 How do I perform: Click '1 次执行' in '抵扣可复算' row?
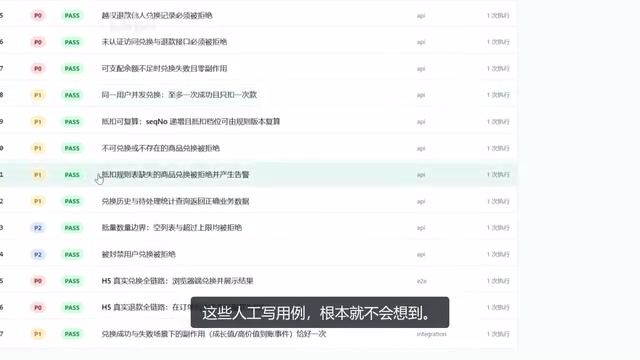pyautogui.click(x=498, y=122)
